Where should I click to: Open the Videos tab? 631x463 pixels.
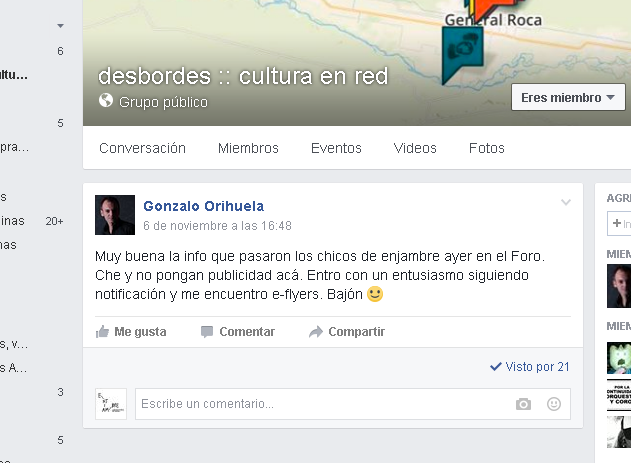415,148
